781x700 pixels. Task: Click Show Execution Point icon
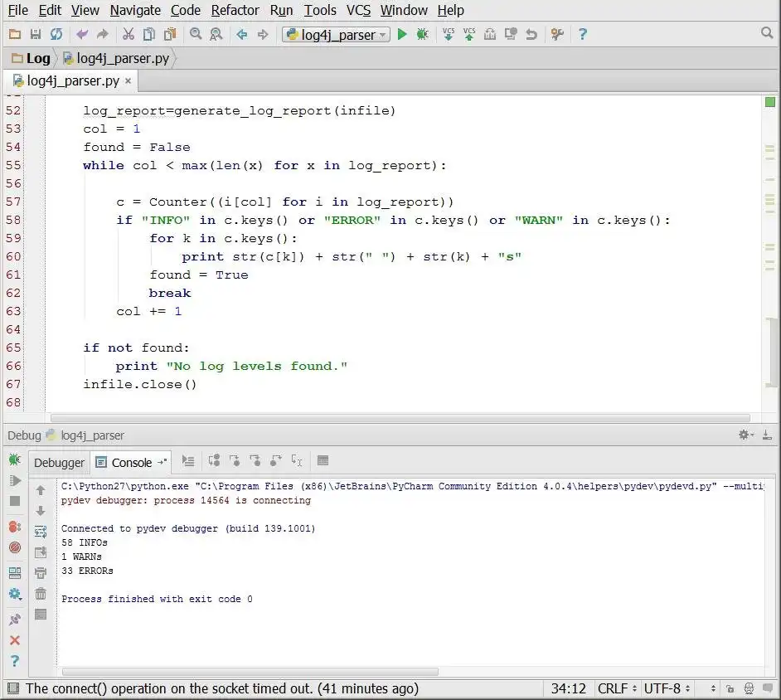click(187, 461)
